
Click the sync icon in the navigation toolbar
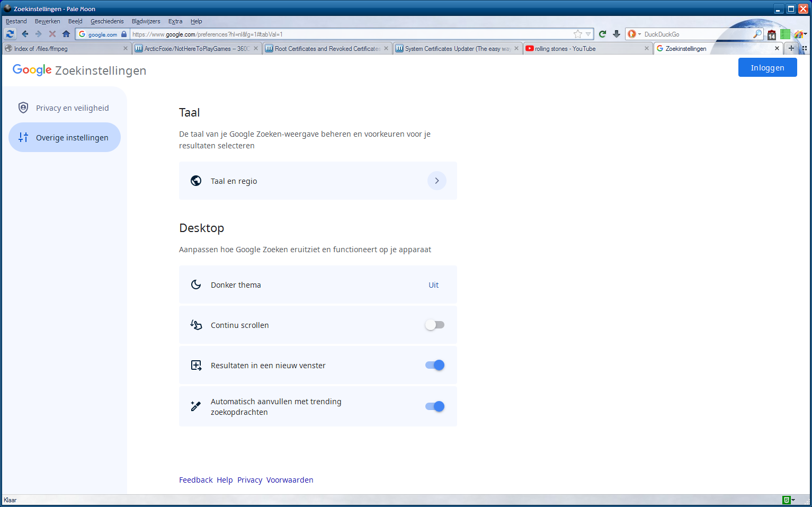coord(10,34)
